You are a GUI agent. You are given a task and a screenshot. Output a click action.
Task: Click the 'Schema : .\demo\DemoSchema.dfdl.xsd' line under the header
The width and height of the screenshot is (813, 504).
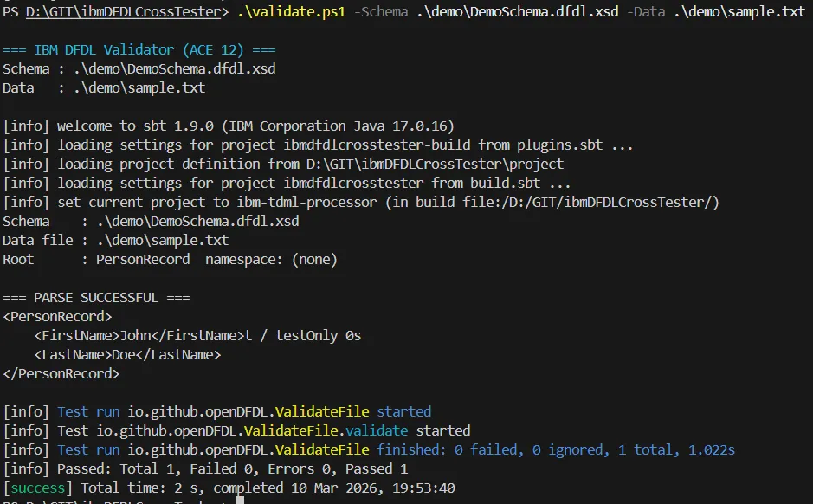139,69
